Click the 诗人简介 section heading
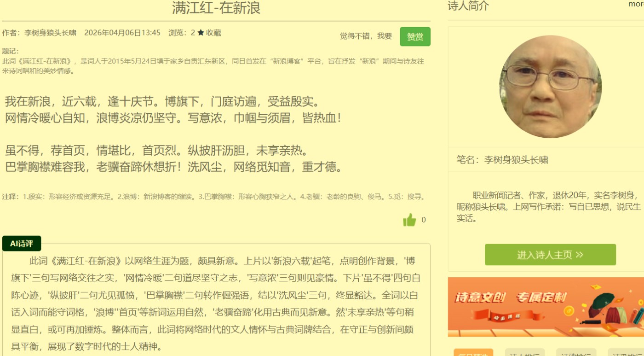This screenshot has height=356, width=644. click(x=468, y=6)
